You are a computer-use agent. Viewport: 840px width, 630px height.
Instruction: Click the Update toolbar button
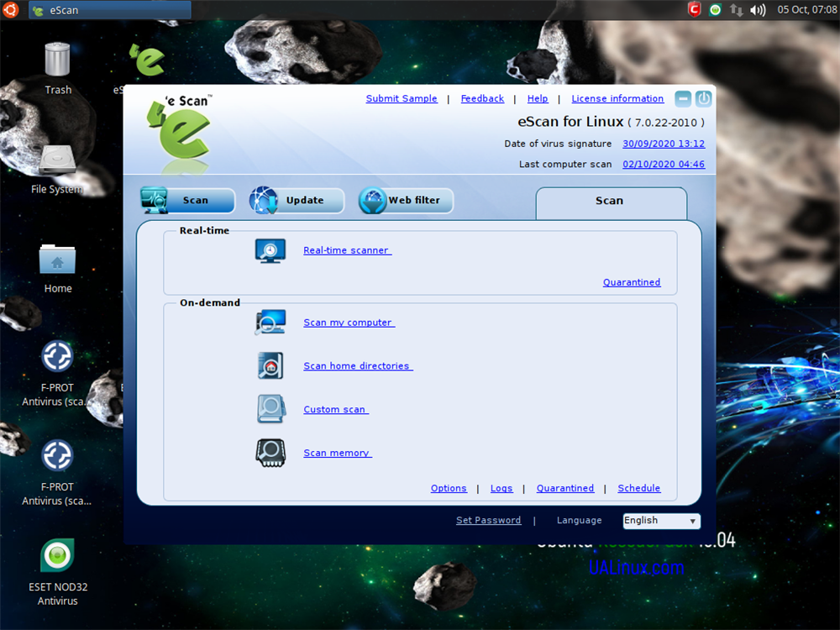[297, 201]
